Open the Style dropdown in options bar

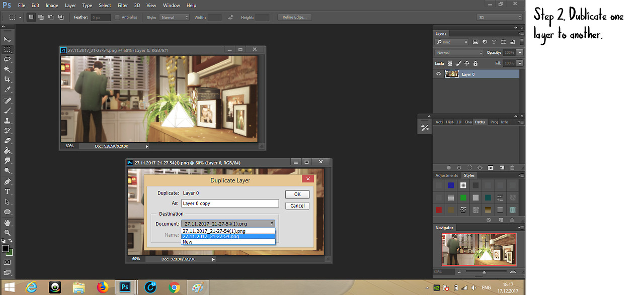pyautogui.click(x=174, y=17)
